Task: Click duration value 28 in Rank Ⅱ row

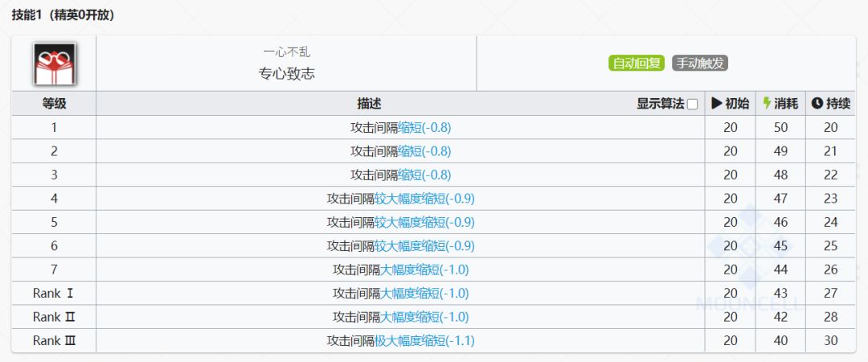Action: [x=831, y=317]
